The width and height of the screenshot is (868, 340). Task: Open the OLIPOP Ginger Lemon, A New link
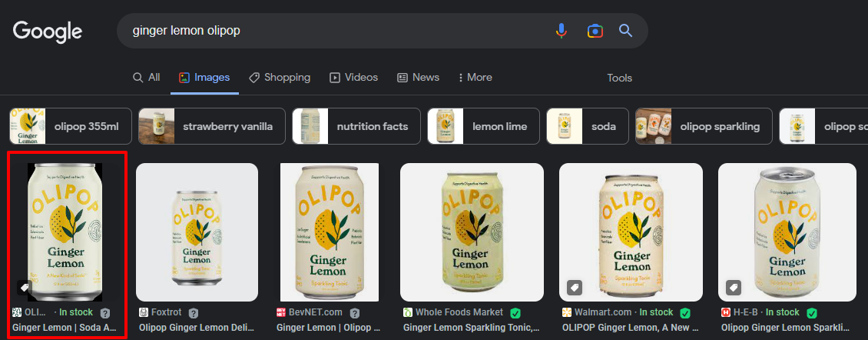(630, 328)
